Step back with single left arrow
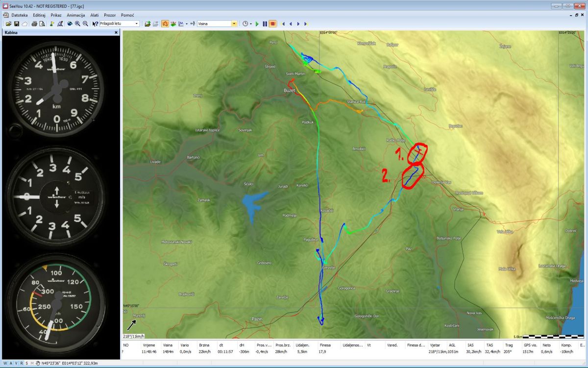 291,24
